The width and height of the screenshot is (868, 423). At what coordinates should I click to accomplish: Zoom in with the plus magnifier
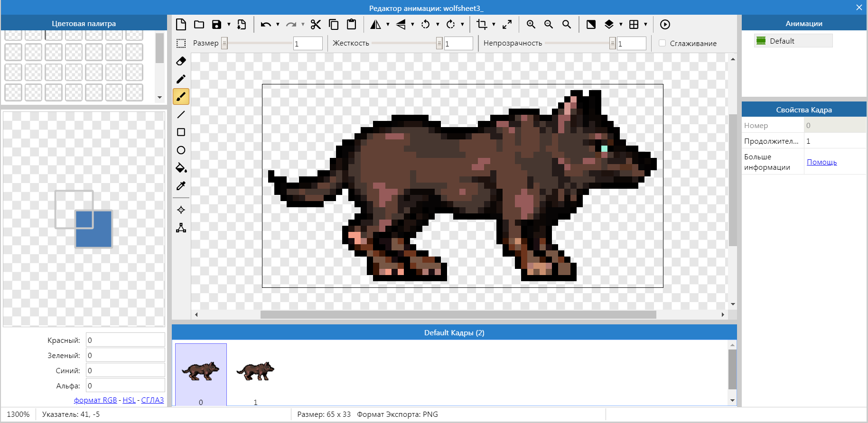531,25
